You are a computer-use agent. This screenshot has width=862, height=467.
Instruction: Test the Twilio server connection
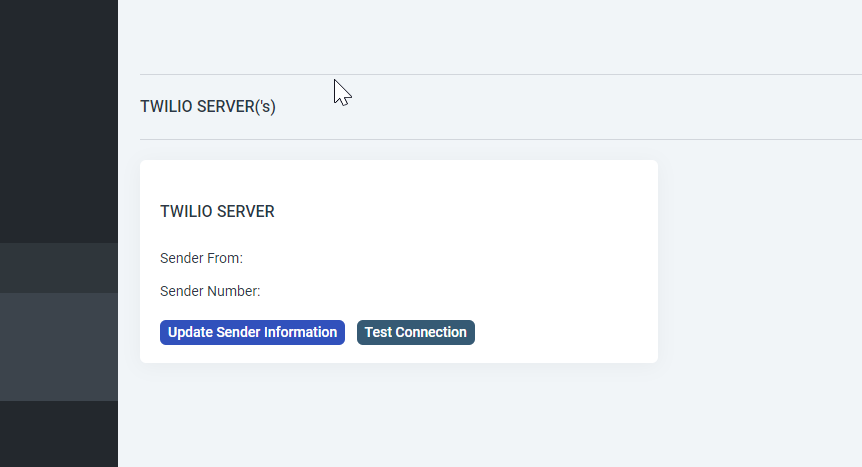pos(416,333)
